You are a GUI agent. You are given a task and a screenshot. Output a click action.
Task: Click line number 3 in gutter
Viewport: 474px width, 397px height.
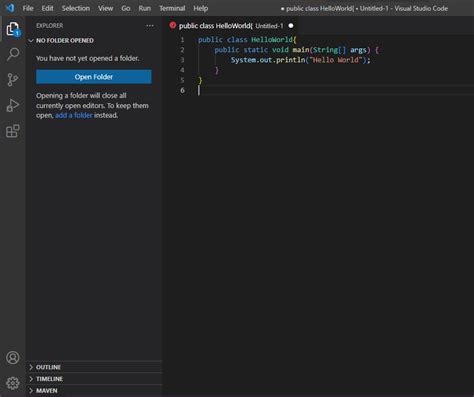click(182, 60)
